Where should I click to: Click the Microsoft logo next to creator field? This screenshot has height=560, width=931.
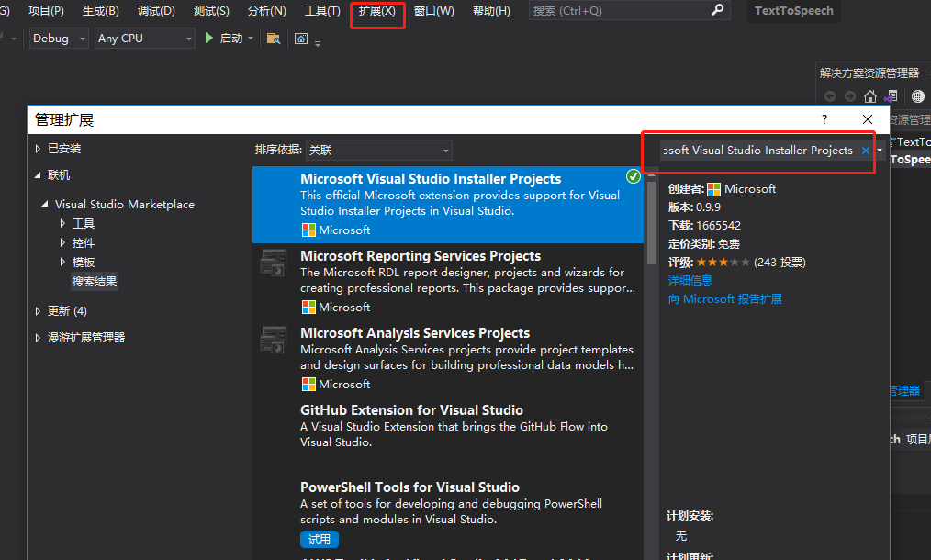click(713, 189)
